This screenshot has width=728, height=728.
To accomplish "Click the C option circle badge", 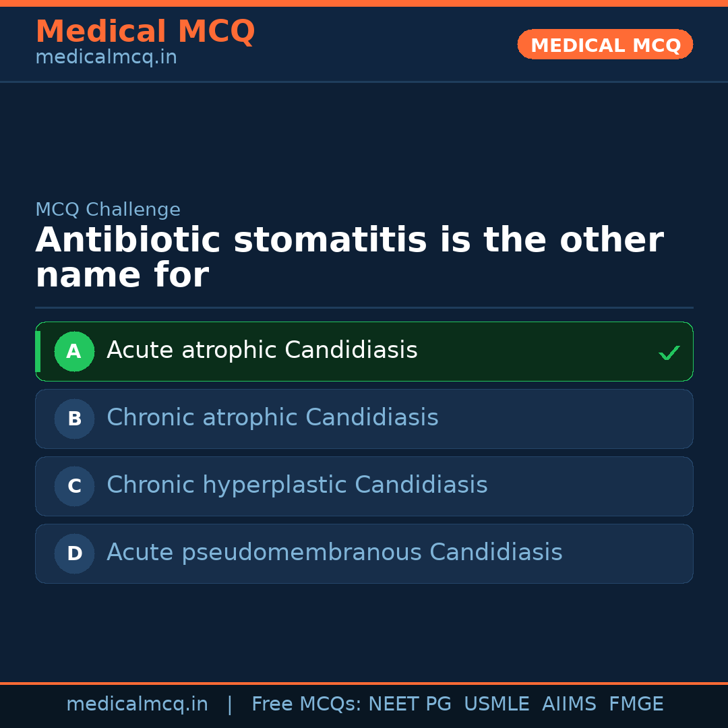I will [74, 486].
